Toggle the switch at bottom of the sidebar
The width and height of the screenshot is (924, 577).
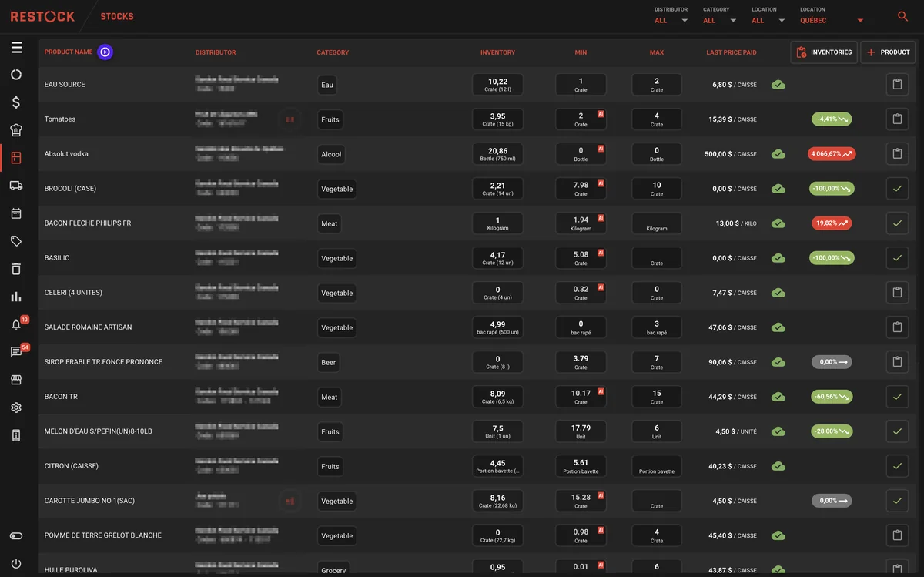point(16,536)
